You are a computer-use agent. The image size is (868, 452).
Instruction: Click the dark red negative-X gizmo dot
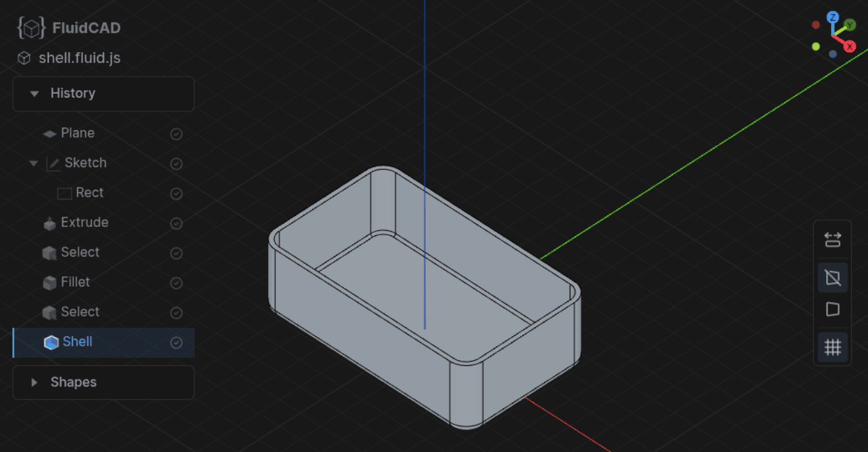pos(816,25)
